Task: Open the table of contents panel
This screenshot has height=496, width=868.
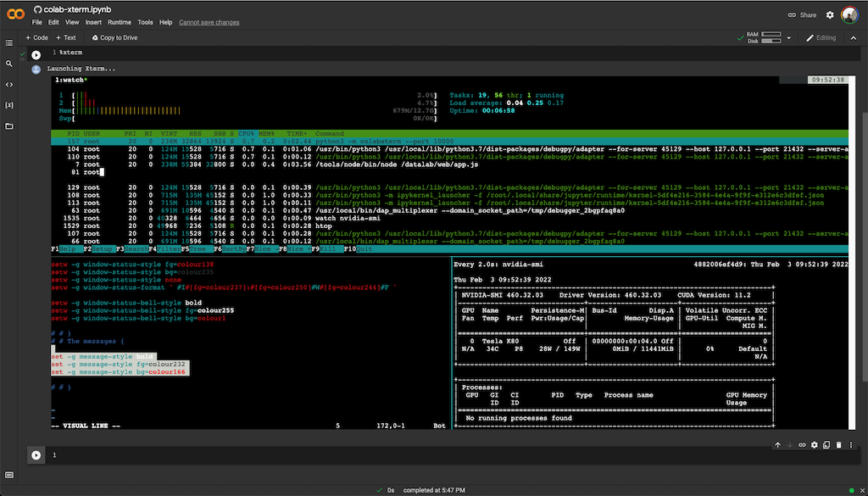Action: 9,43
